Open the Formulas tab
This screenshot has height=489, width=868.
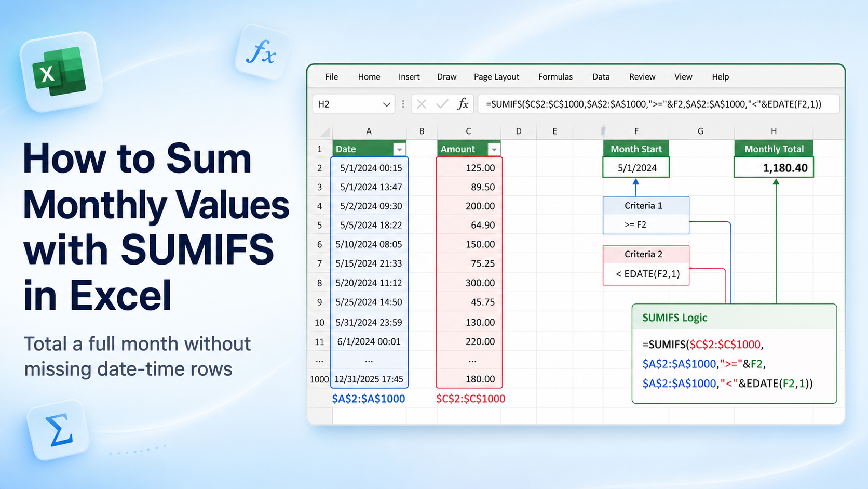click(x=555, y=76)
